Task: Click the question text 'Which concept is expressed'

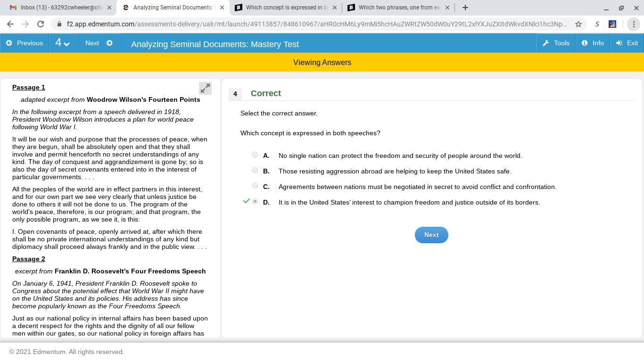Action: (x=310, y=133)
